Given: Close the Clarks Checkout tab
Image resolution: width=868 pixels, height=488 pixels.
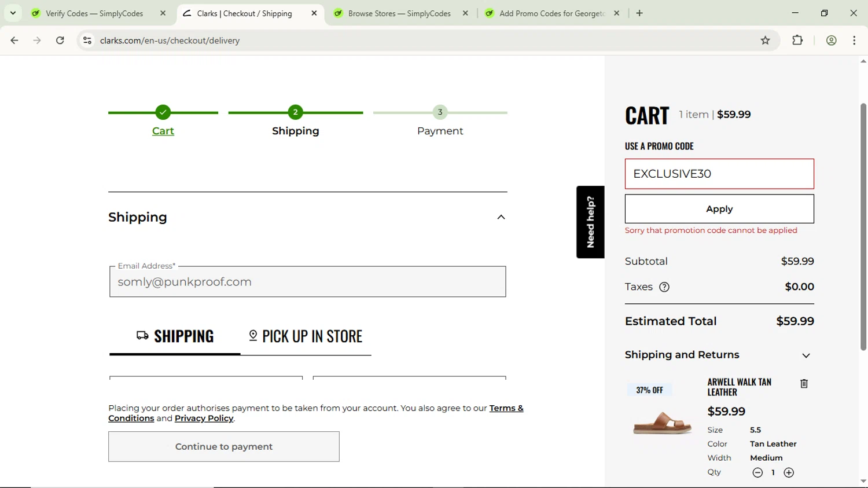Looking at the screenshot, I should [314, 13].
